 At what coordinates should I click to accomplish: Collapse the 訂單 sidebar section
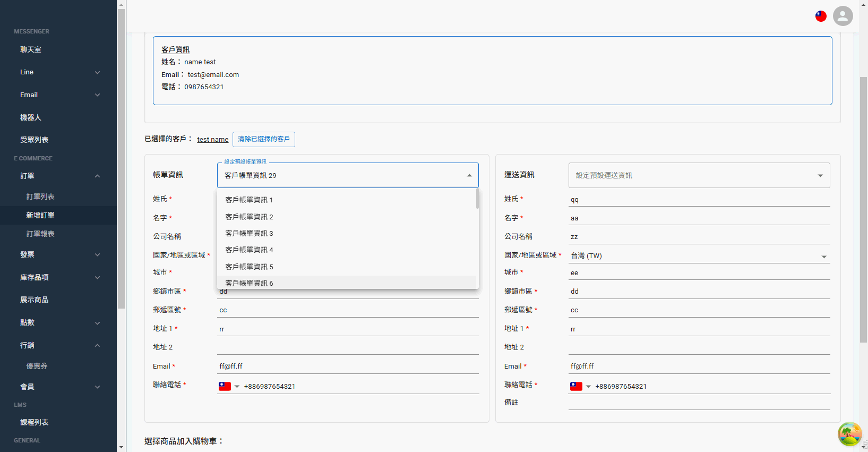coord(58,176)
